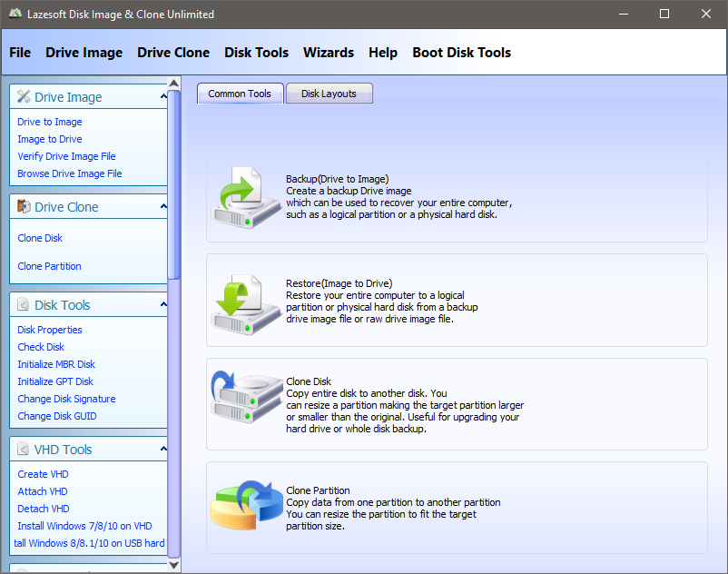Viewport: 728px width, 574px height.
Task: Collapse the Disk Tools sidebar panel
Action: pos(163,304)
